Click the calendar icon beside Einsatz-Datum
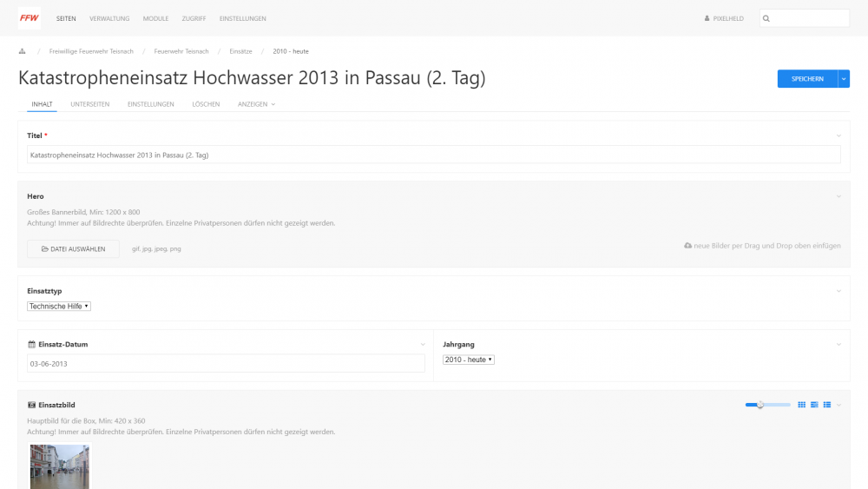Screen dimensions: 868x489 [32, 345]
